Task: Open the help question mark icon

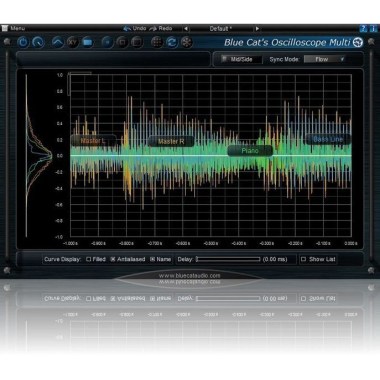Action: pos(364,29)
